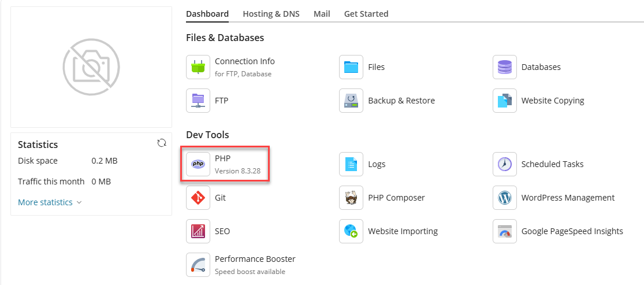Open the Website Copying documents icon

505,101
